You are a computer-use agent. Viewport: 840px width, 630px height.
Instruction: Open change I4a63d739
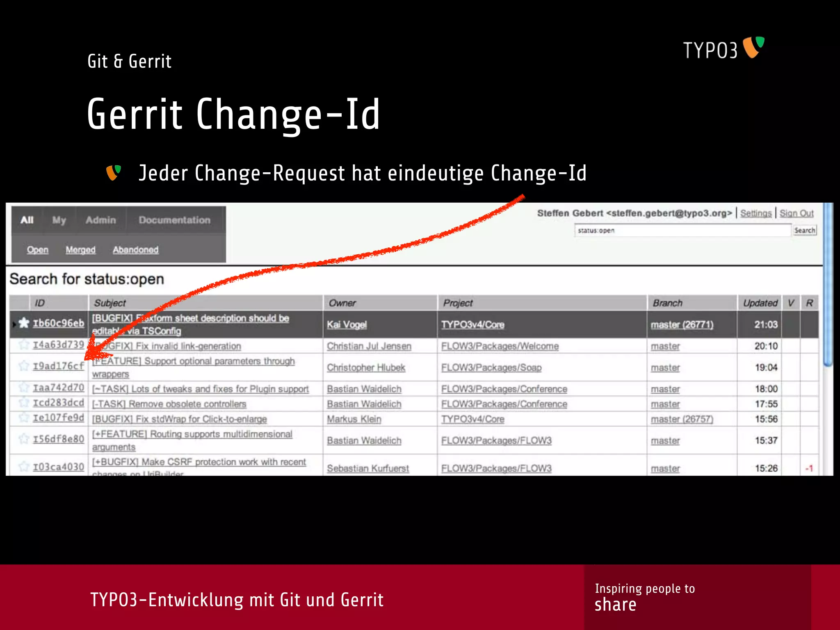coord(59,345)
